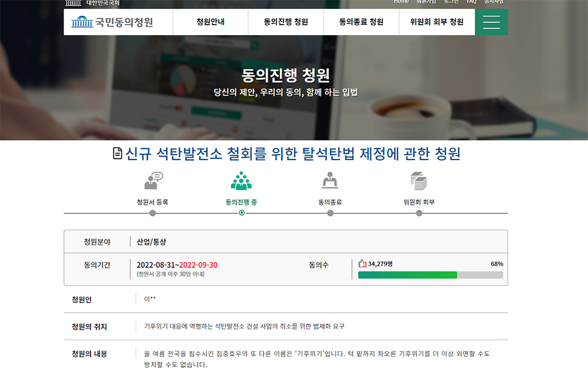Click the document icon before the petition title

(x=118, y=153)
